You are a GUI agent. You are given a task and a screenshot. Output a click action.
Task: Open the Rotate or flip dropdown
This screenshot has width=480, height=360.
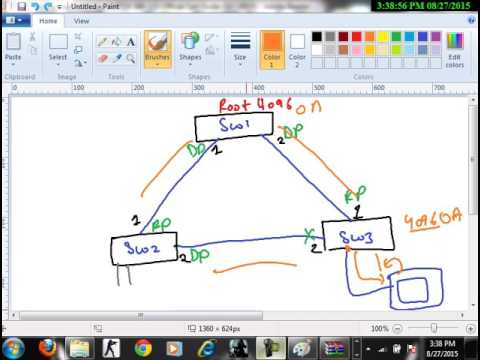click(80, 62)
